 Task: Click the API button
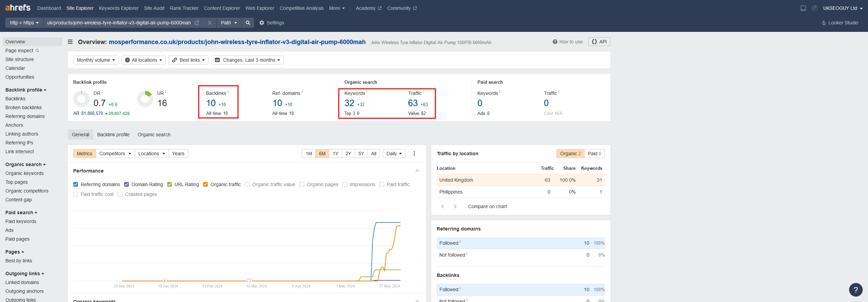tap(599, 42)
